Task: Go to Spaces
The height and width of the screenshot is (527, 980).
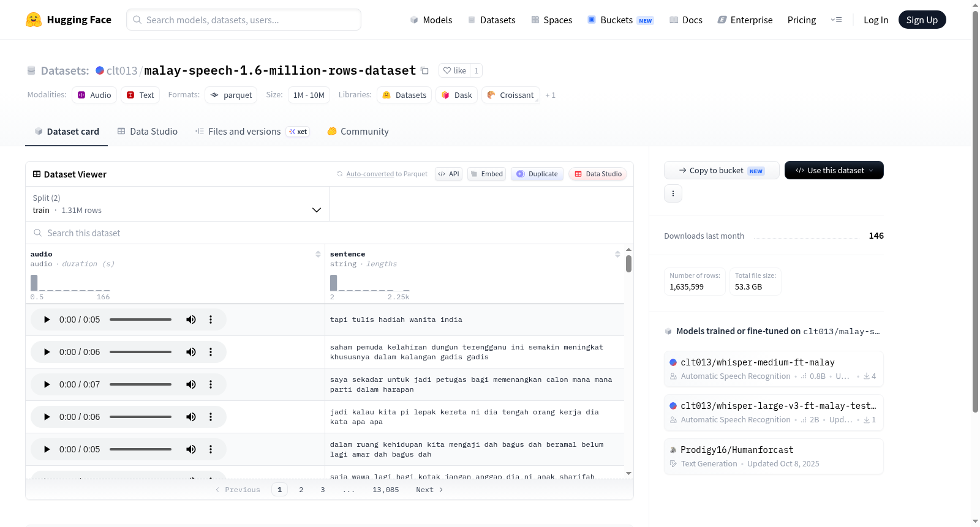Action: tap(552, 20)
